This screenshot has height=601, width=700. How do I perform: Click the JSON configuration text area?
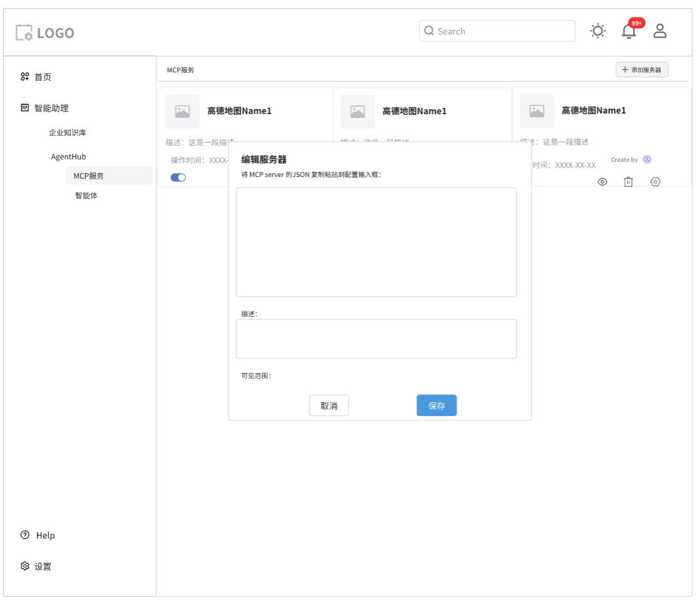tap(376, 242)
